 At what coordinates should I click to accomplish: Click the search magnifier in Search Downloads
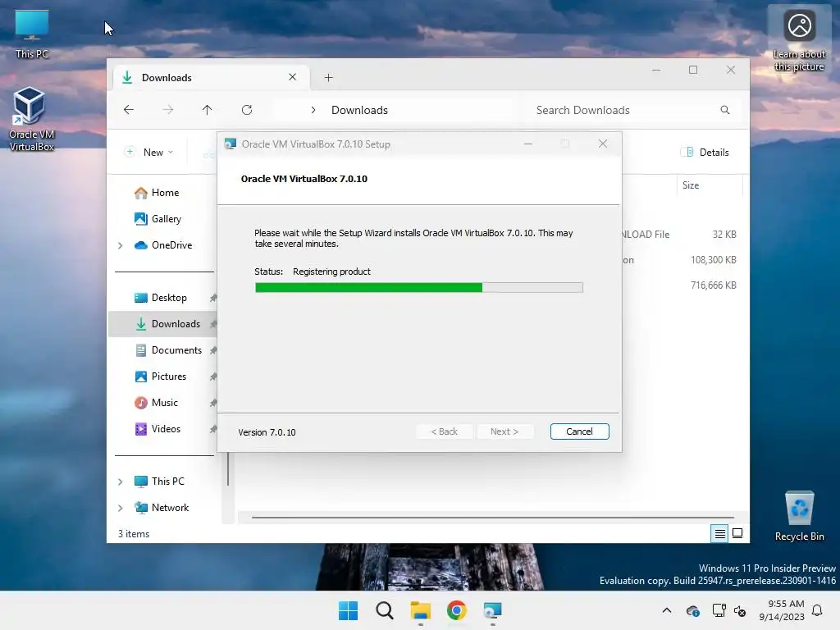point(725,110)
